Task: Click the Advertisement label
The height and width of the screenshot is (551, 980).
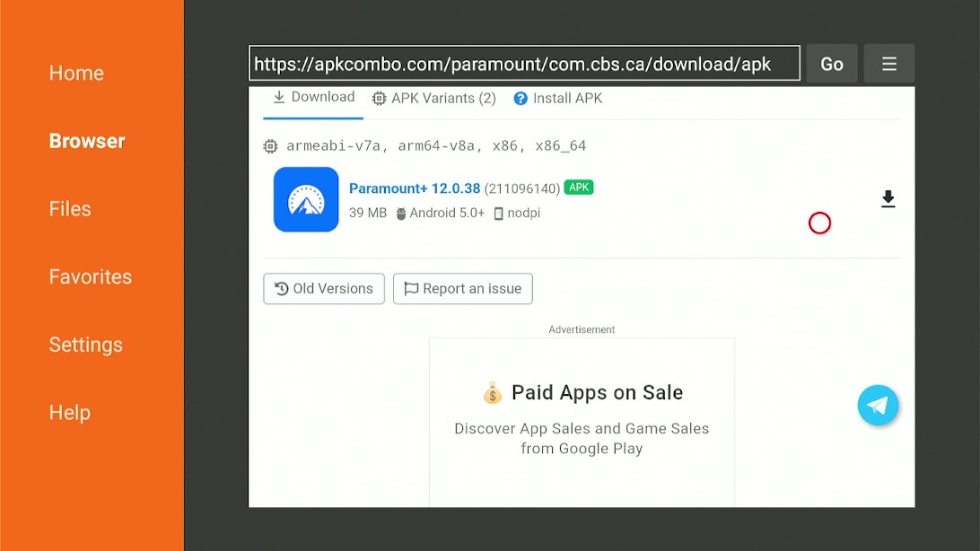Action: tap(582, 330)
